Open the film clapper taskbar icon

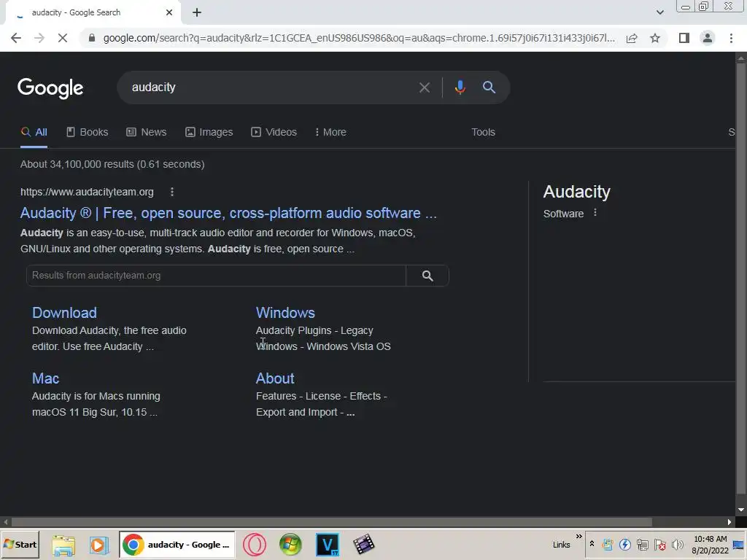(x=364, y=545)
